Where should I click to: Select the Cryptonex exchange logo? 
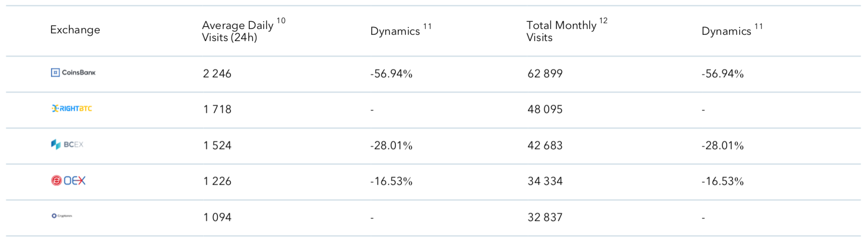(62, 216)
